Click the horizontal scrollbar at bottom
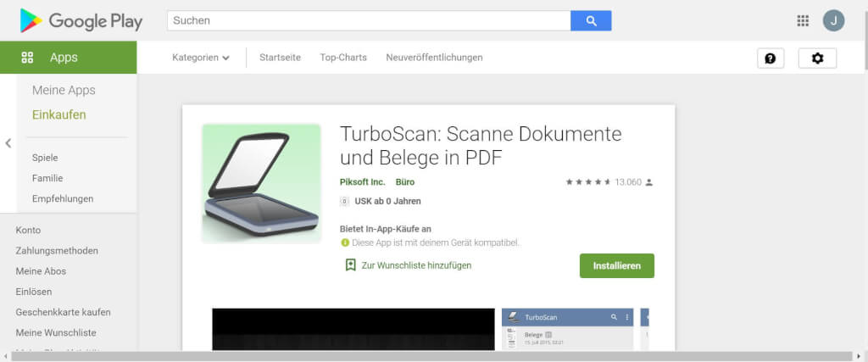This screenshot has height=362, width=868. 431,356
